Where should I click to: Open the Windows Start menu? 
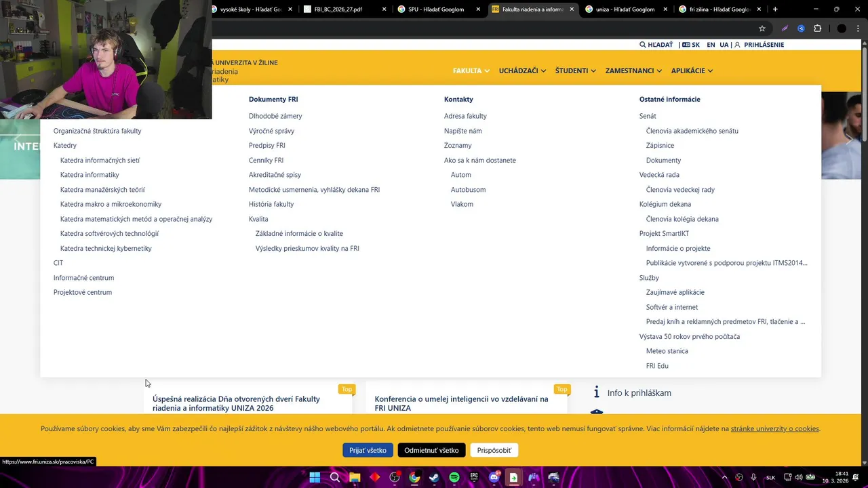315,477
